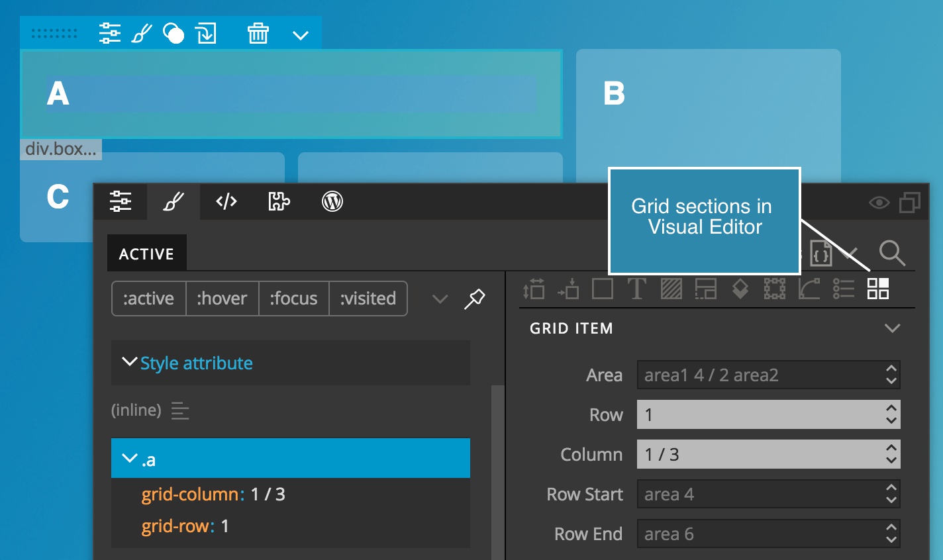Open the code editor tab icon

tap(226, 201)
